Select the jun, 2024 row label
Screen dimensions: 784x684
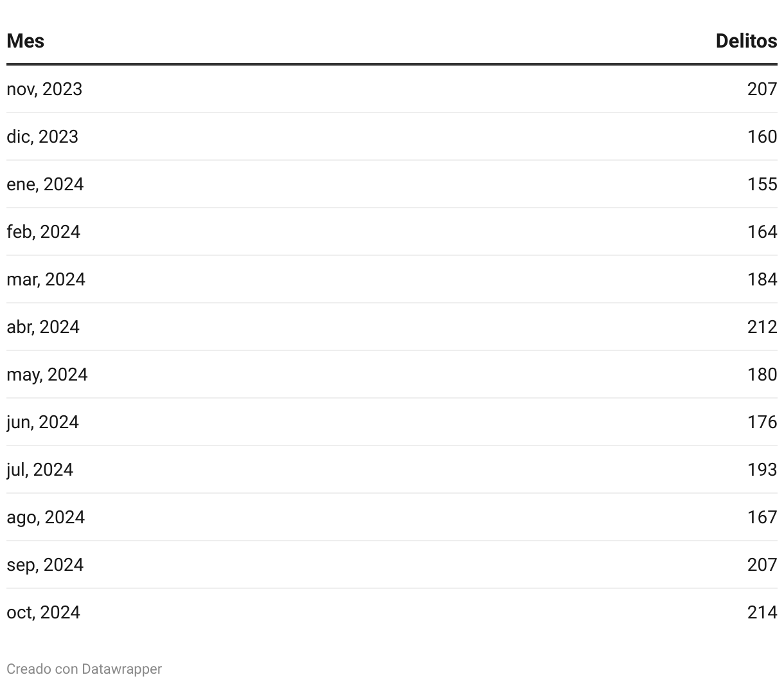[x=42, y=422]
